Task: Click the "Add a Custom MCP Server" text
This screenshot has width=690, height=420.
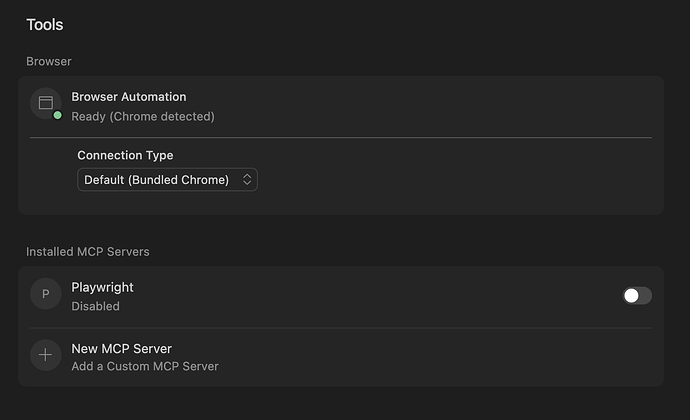Action: (x=145, y=366)
